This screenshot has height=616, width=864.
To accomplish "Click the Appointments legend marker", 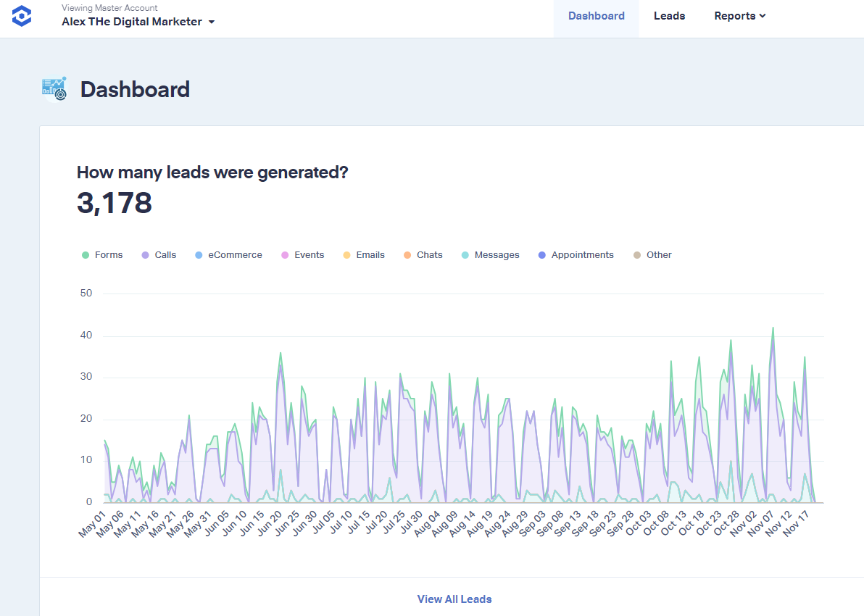I will pos(543,255).
